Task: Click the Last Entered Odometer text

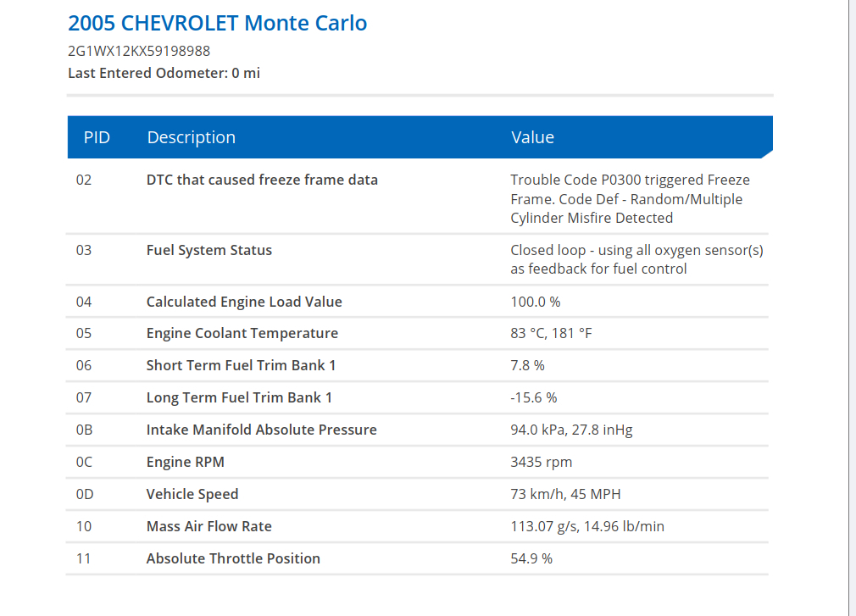Action: [164, 73]
